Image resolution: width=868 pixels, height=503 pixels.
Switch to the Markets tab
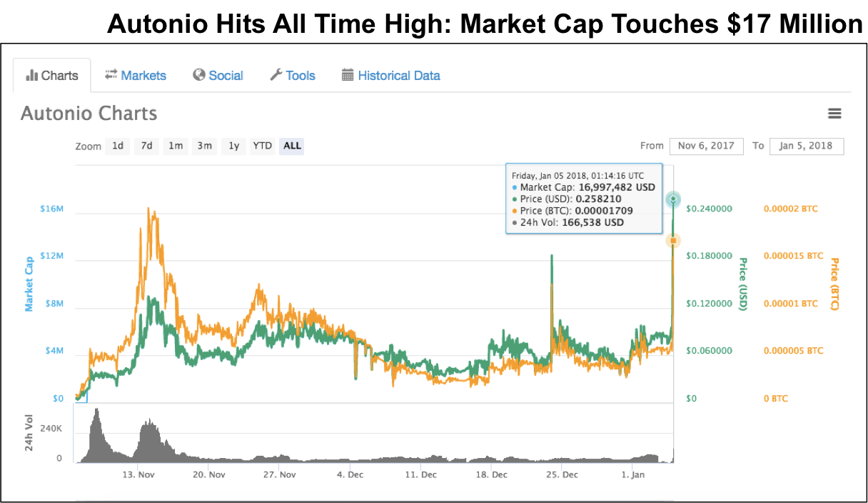[x=135, y=75]
